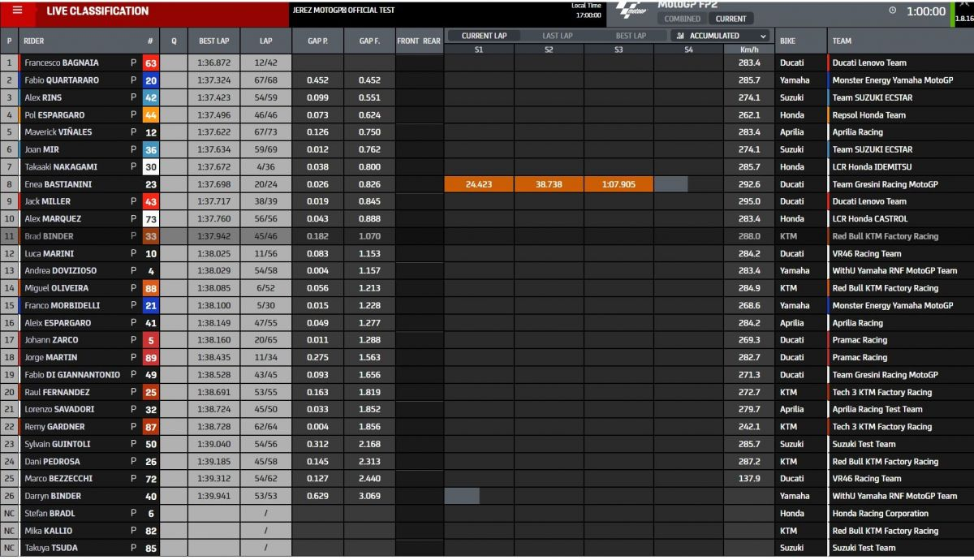
Task: Click the P pit indicator for Tsuda
Action: tap(134, 548)
